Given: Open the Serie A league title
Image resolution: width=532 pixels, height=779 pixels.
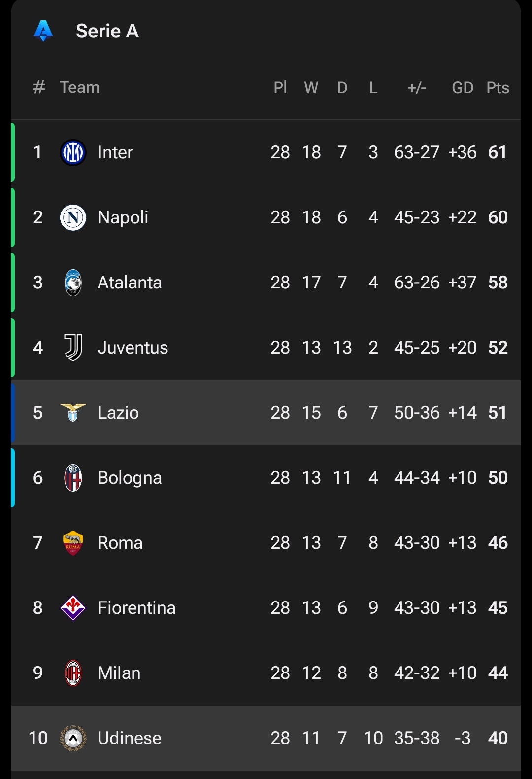Looking at the screenshot, I should (107, 31).
